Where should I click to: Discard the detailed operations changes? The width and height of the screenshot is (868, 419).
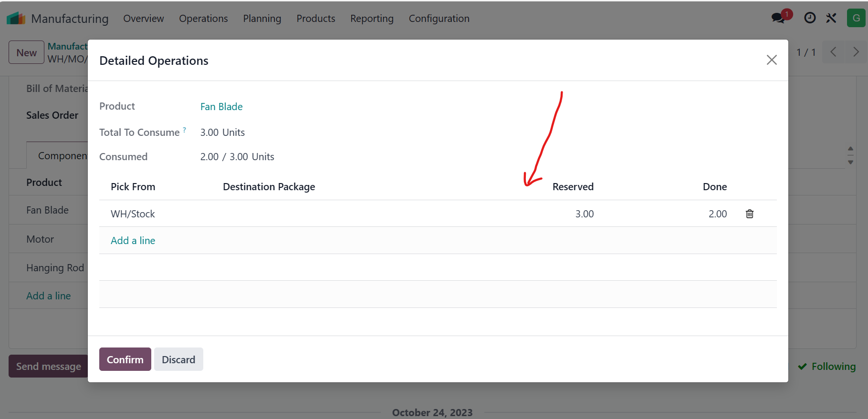point(178,359)
